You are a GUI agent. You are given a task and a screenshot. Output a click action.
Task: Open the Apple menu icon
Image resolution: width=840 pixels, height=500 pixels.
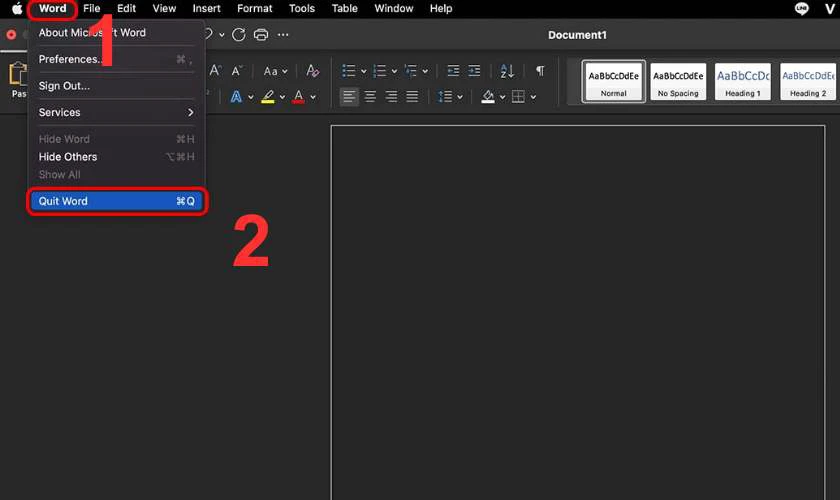(17, 9)
